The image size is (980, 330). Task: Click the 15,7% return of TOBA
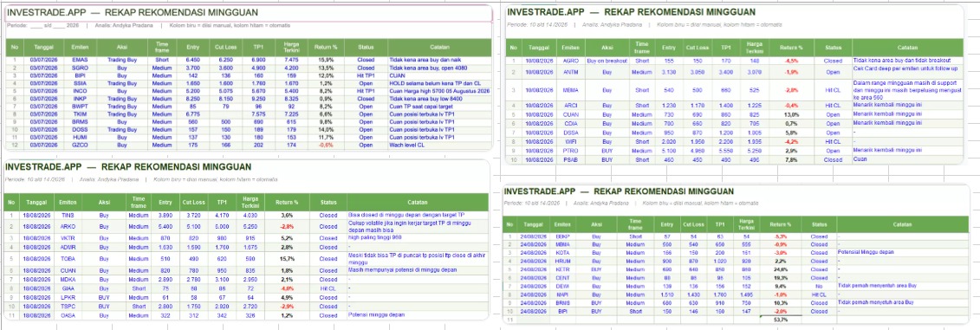click(x=288, y=258)
